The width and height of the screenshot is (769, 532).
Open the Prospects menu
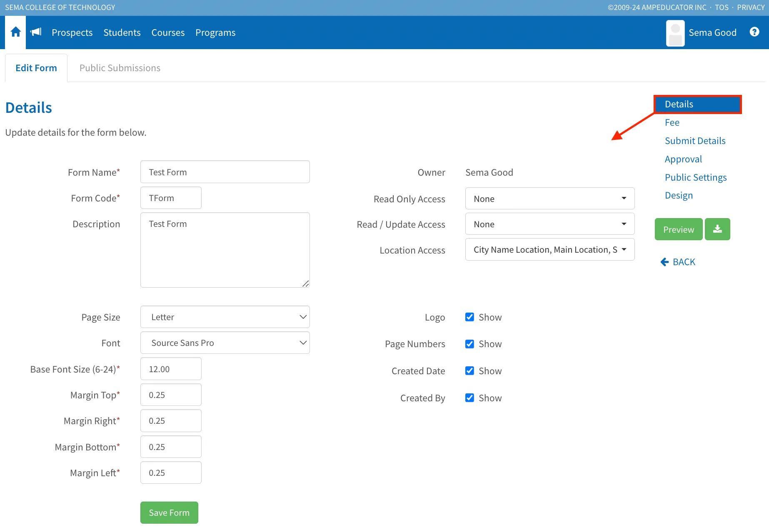coord(72,32)
